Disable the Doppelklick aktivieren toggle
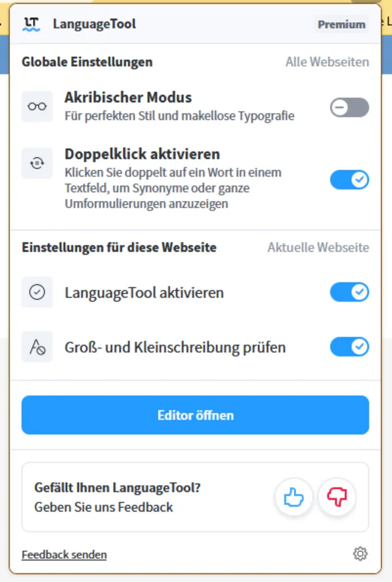This screenshot has width=392, height=582. click(x=349, y=180)
